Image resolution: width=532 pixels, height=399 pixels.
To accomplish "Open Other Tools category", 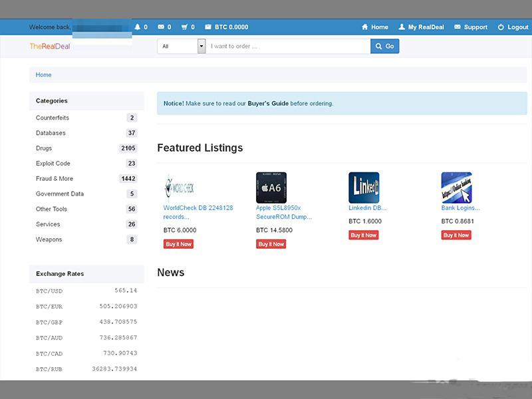I will coord(51,209).
